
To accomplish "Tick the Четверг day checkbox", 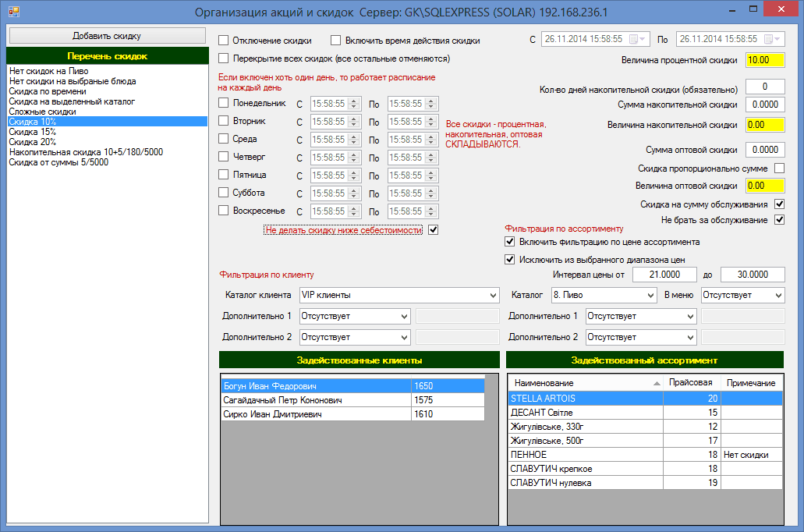I will click(224, 157).
